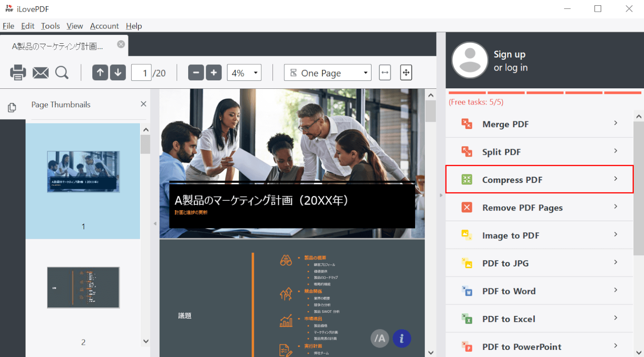Click Sign up or log in
The image size is (644, 357).
click(x=510, y=61)
